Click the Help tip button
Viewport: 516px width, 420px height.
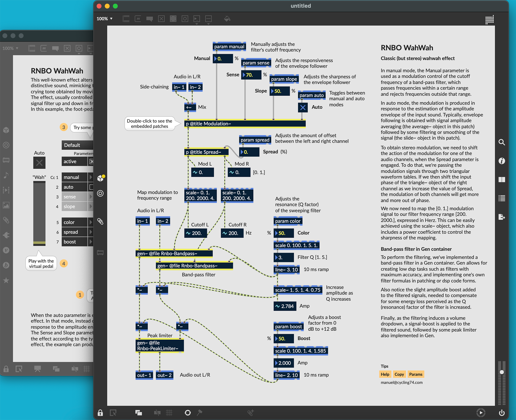click(x=385, y=374)
